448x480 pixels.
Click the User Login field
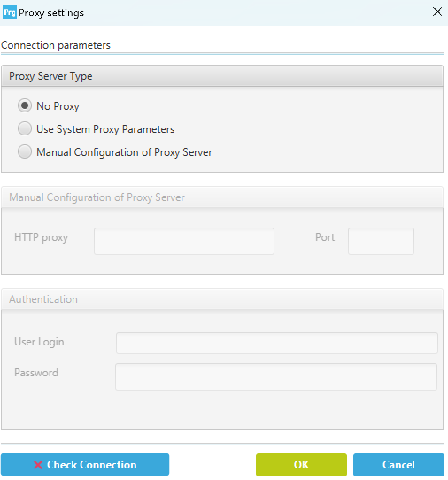277,343
